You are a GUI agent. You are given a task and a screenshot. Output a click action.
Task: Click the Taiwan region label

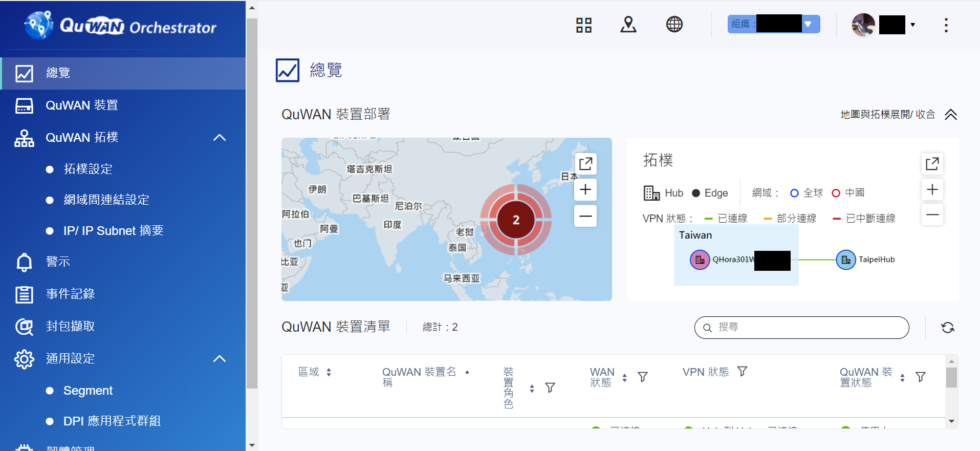point(695,235)
